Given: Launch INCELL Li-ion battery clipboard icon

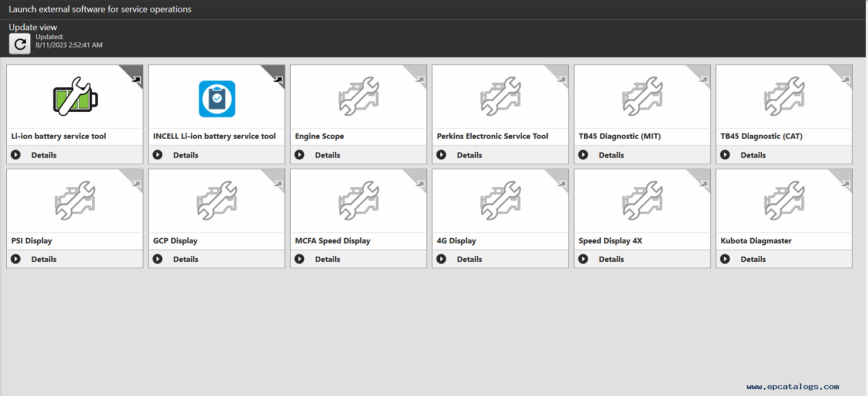Looking at the screenshot, I should point(217,99).
